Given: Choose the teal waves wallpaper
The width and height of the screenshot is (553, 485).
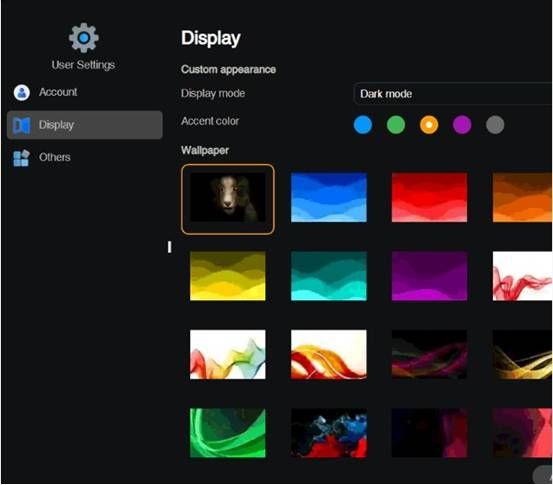Looking at the screenshot, I should 329,276.
